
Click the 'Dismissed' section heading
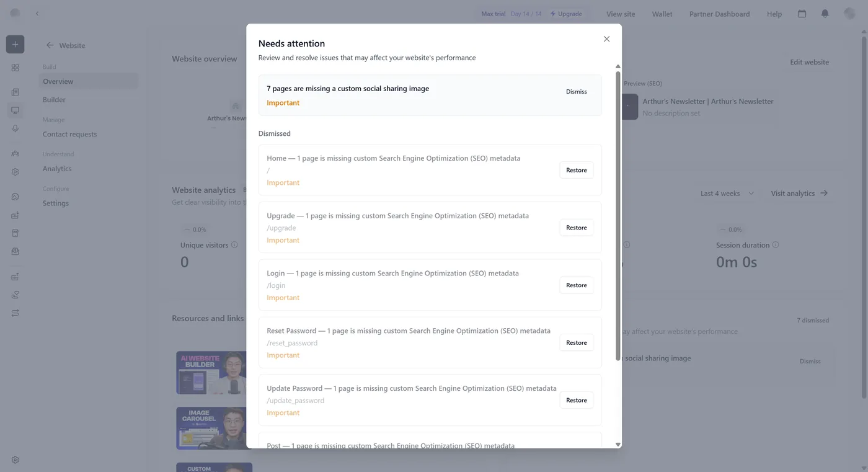[x=275, y=133]
